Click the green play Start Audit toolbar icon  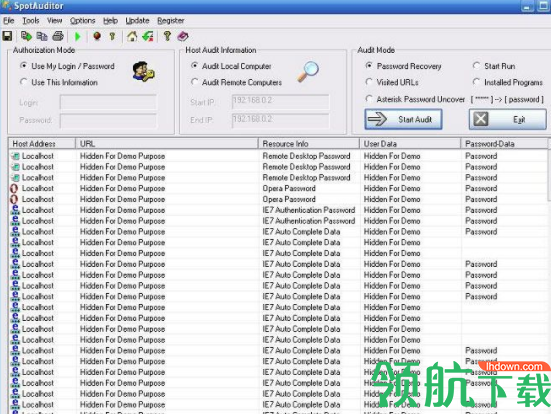click(78, 36)
